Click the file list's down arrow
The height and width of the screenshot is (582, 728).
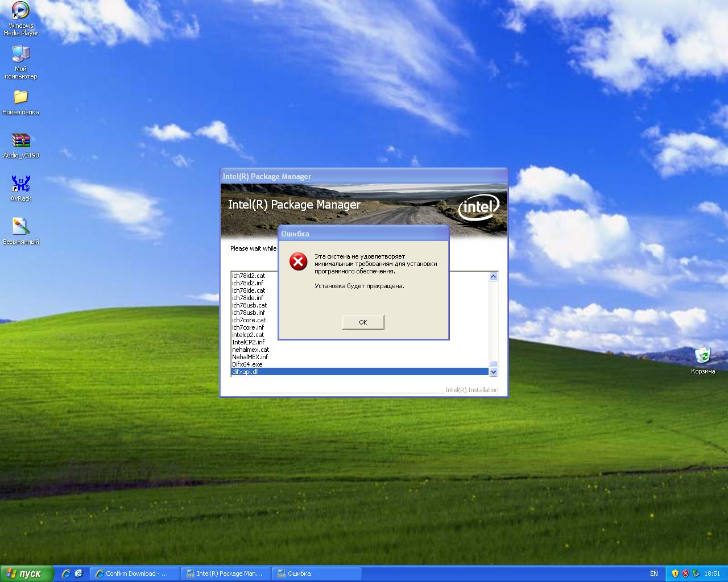pos(493,372)
